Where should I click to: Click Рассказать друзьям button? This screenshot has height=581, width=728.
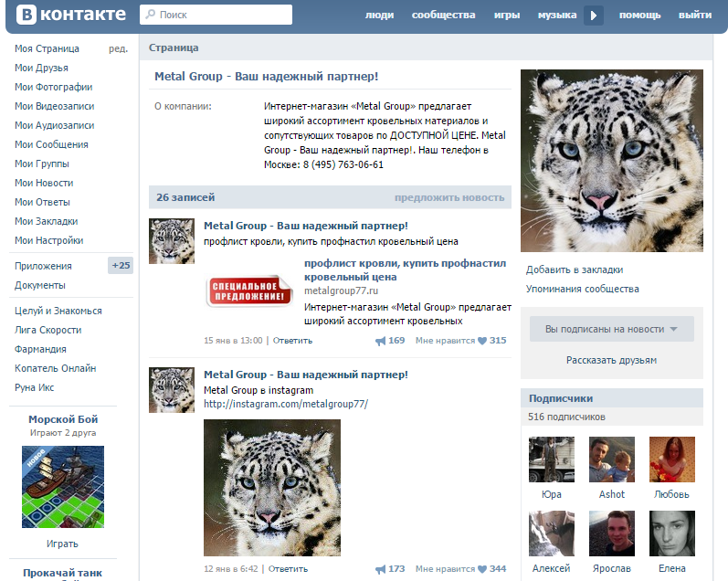611,361
